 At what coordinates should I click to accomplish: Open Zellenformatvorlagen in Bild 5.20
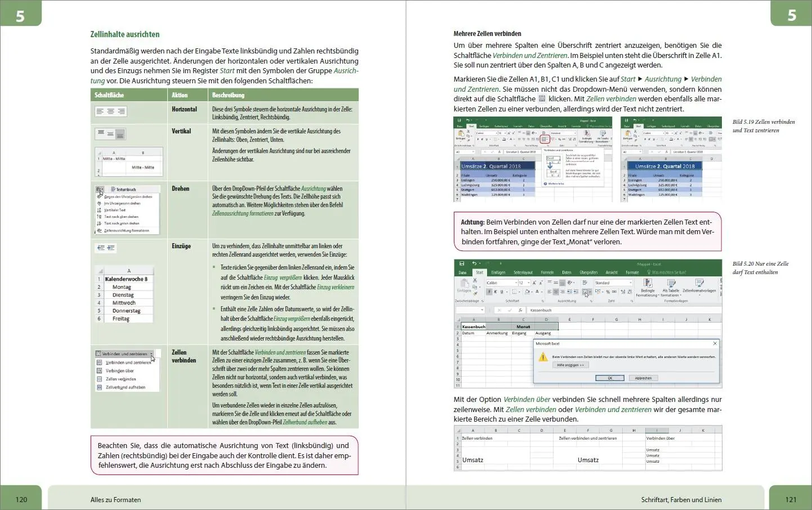[699, 287]
